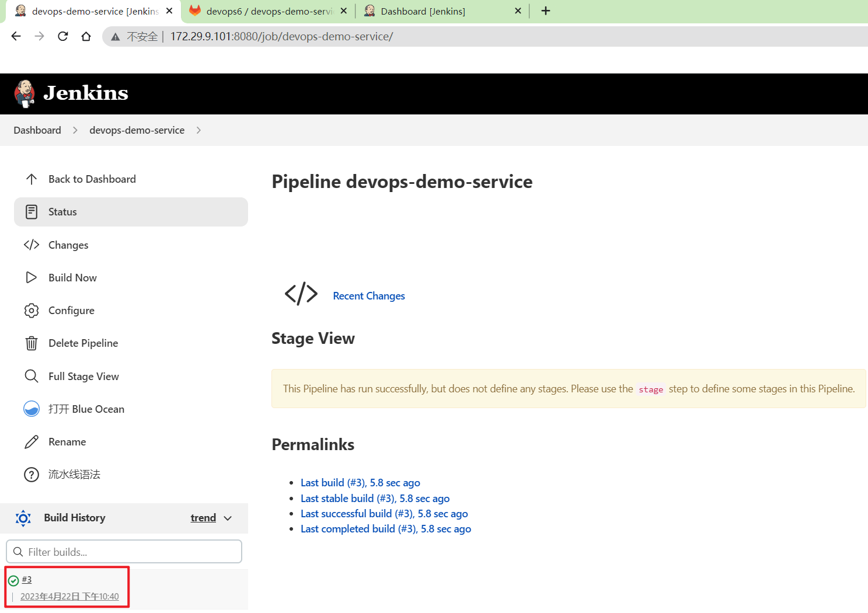Click the Full Stage View magnifier icon
868x613 pixels.
click(x=32, y=376)
